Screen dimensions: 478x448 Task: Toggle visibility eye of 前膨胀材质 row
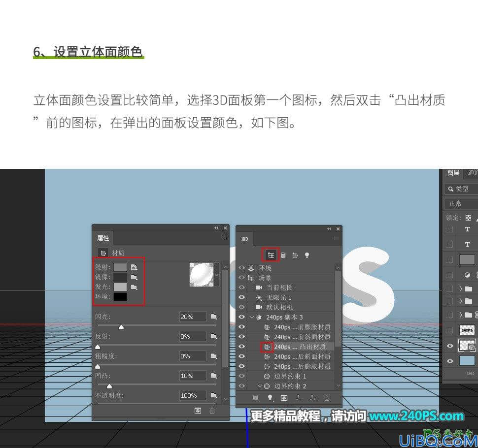pos(242,327)
